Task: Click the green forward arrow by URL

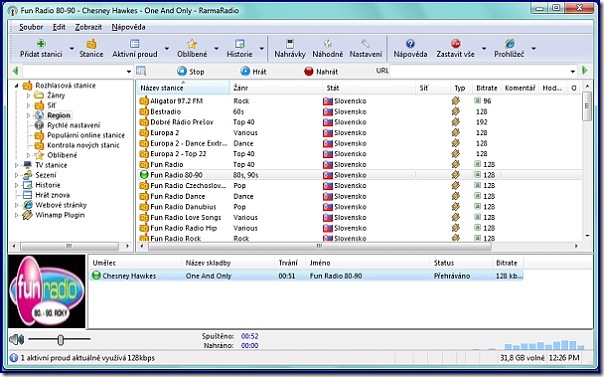Action: click(585, 70)
